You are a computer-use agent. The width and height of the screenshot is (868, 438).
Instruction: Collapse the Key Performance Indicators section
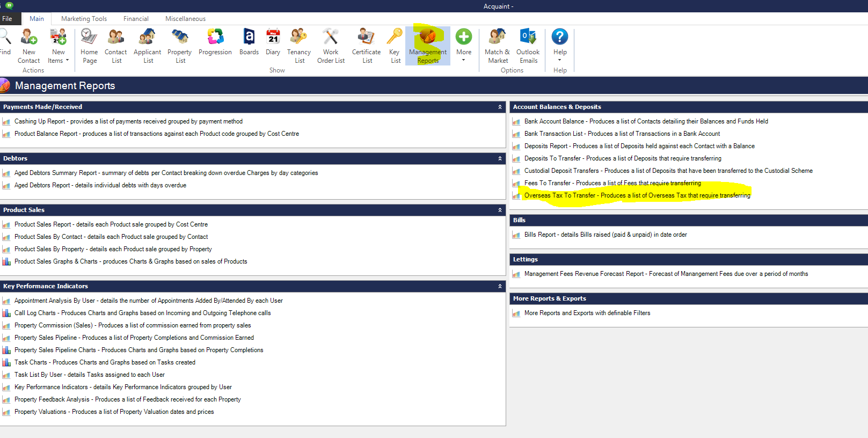pyautogui.click(x=500, y=287)
